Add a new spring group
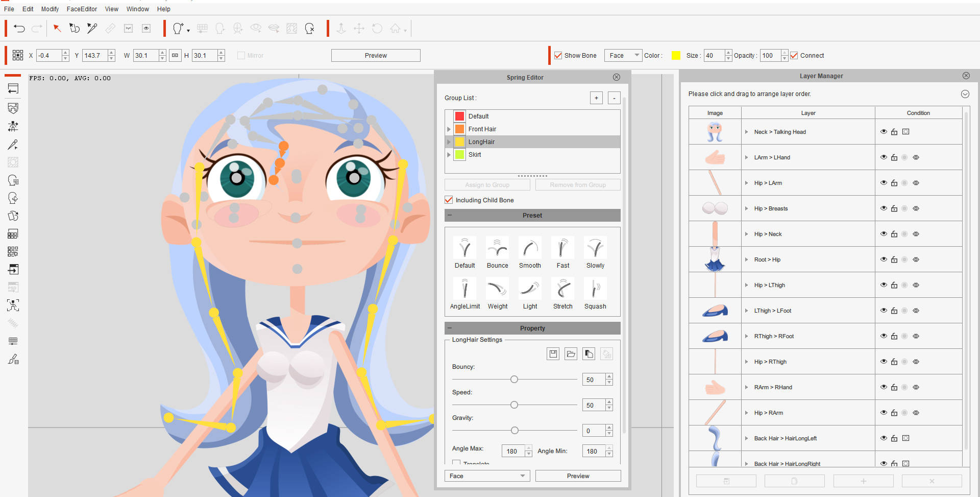 coord(596,98)
